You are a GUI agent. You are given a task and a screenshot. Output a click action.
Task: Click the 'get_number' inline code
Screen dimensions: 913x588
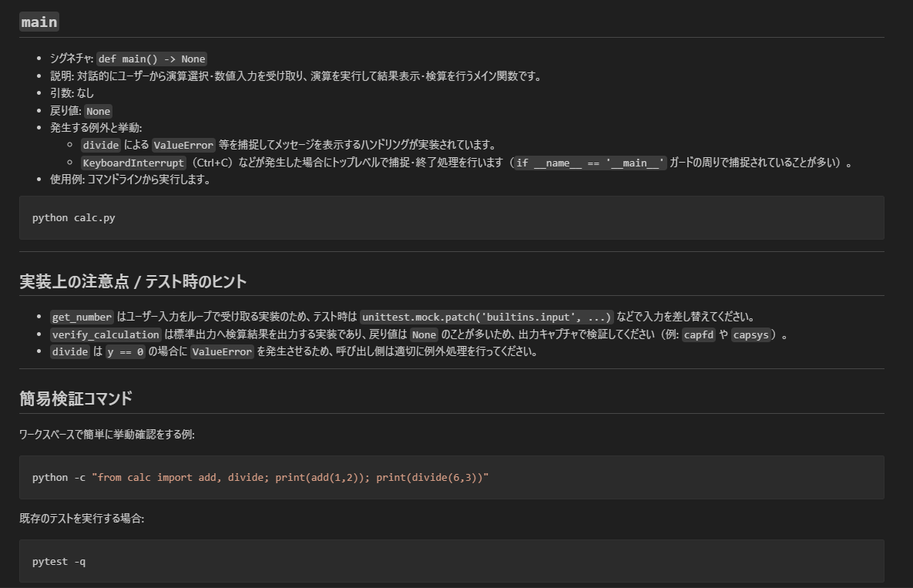pyautogui.click(x=82, y=318)
